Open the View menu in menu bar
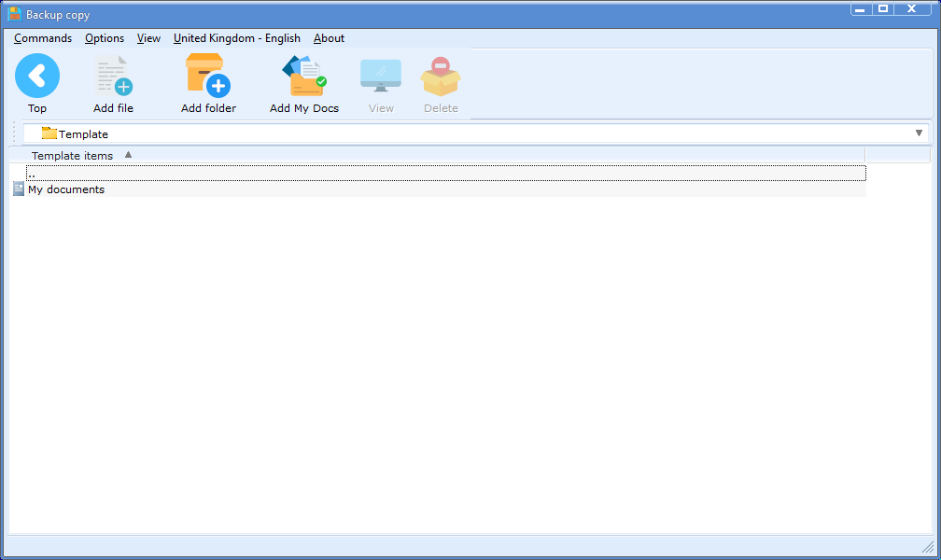The image size is (941, 560). point(148,38)
